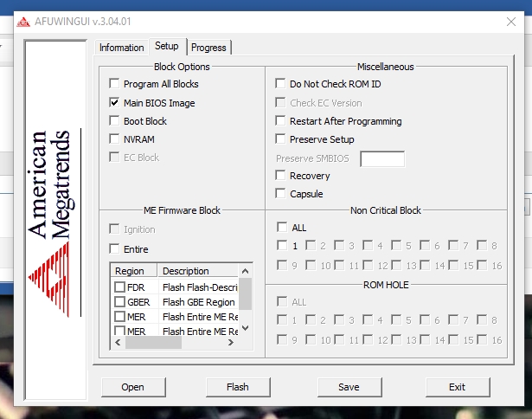Click the Open button

tap(133, 387)
